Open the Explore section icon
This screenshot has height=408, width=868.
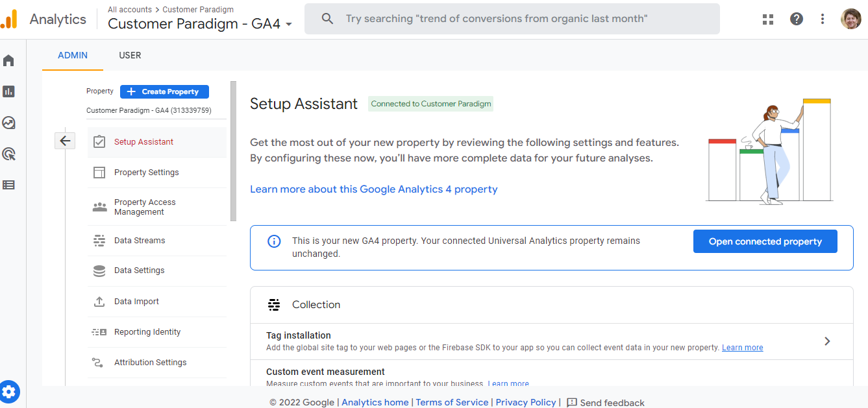[9, 122]
